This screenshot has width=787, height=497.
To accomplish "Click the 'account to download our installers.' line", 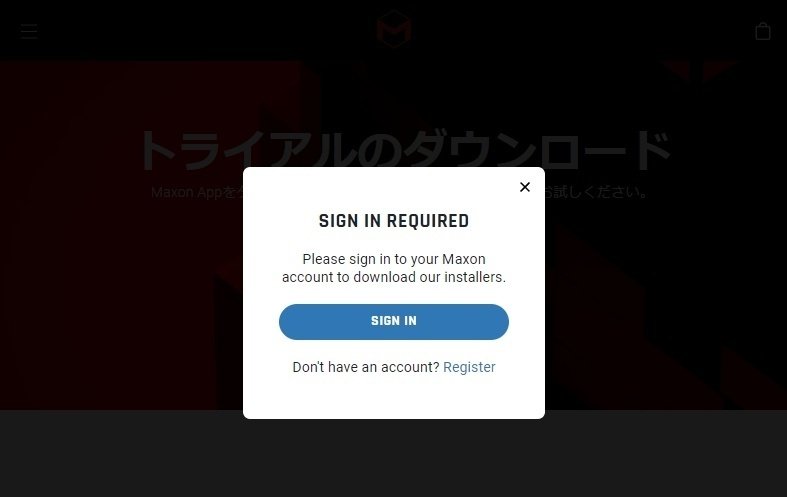I will pos(394,277).
